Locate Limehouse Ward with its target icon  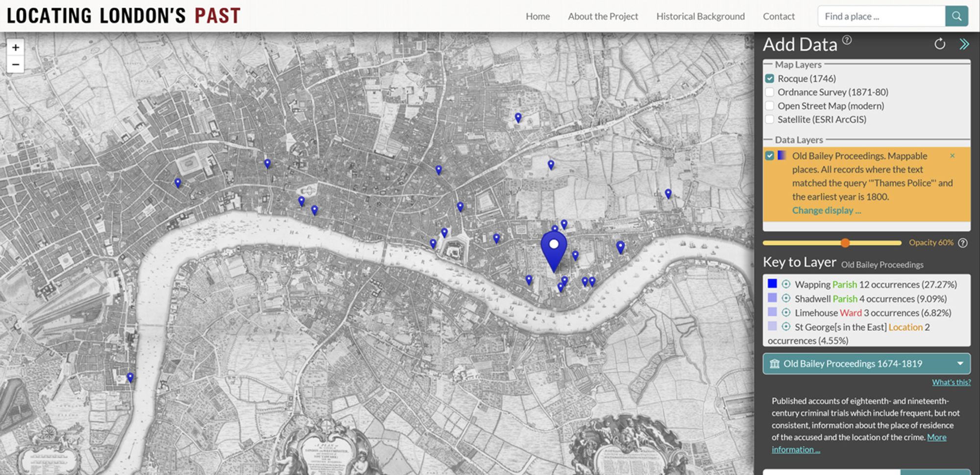tap(786, 312)
